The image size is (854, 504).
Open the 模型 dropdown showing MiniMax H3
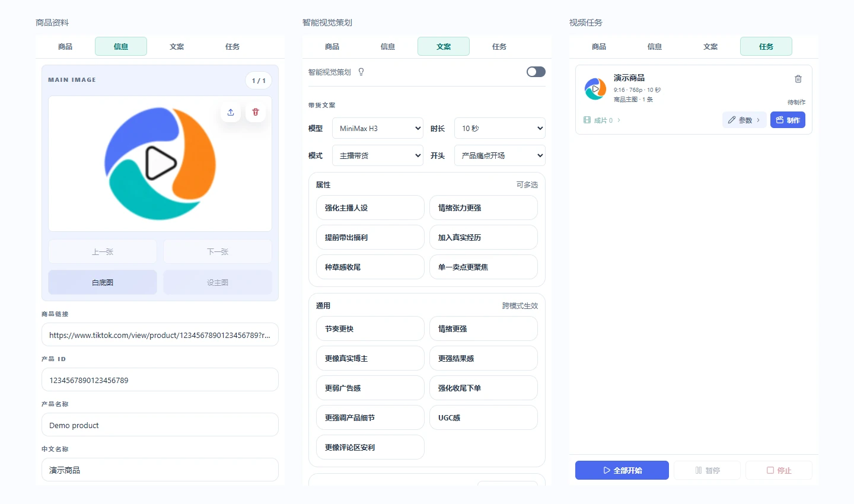[378, 128]
